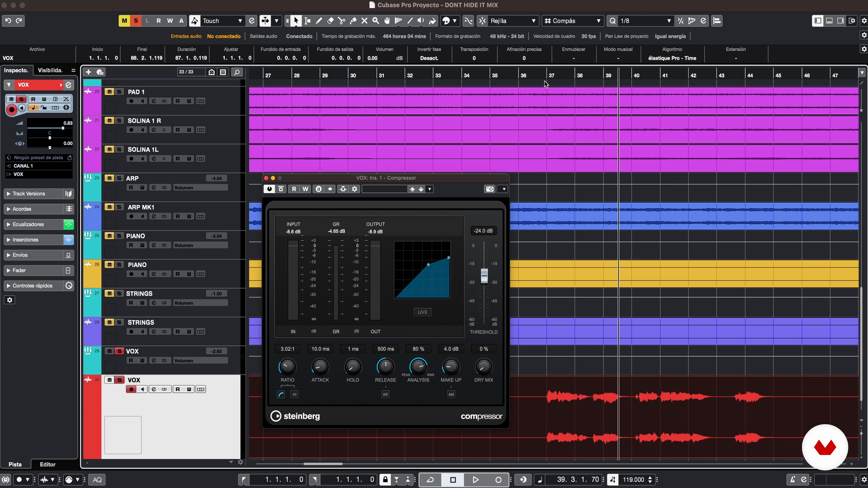Click the Setup Window Layout icon

pos(852,21)
